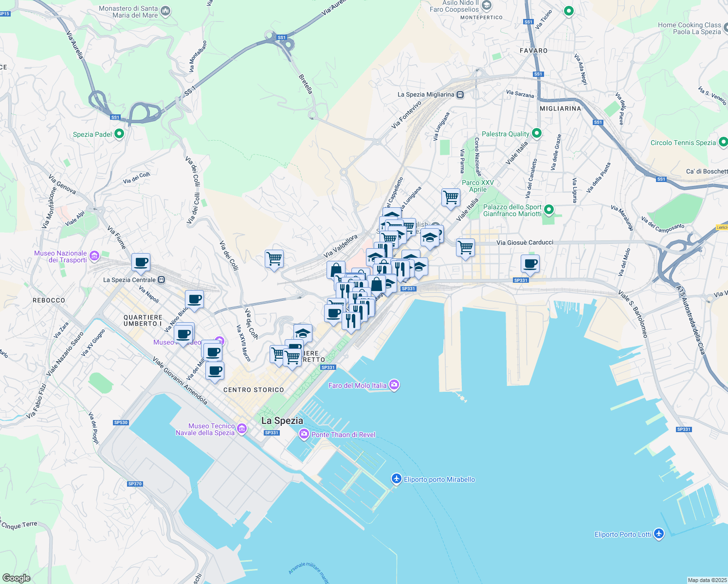Screen dimensions: 728x584
Task: Select a restaurant fork-and-knife marker near the port
Action: pyautogui.click(x=401, y=267)
